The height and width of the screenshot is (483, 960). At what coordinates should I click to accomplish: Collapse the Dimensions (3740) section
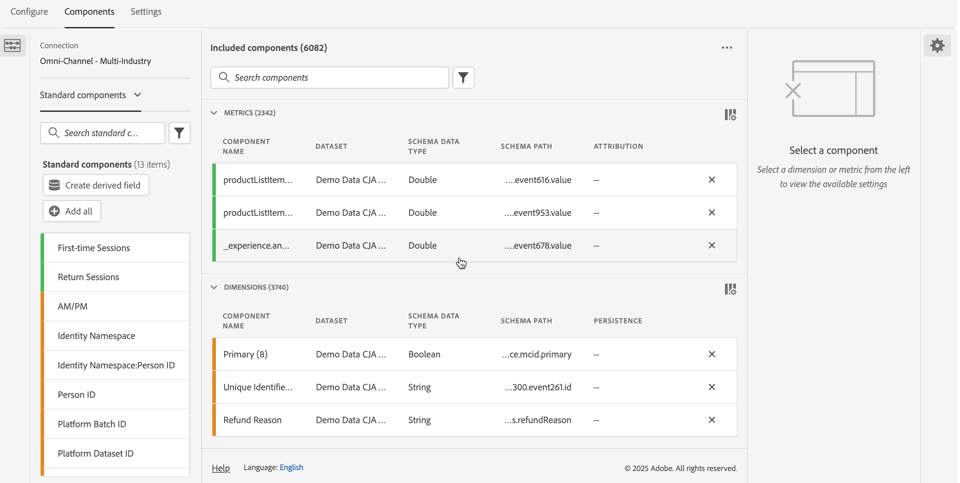[214, 288]
